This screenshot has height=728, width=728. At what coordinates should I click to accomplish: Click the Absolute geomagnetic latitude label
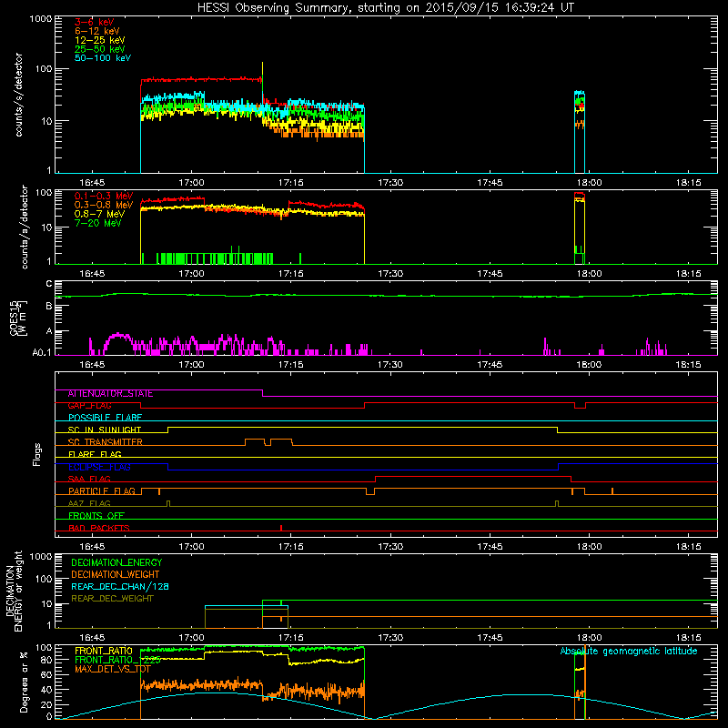(x=629, y=651)
